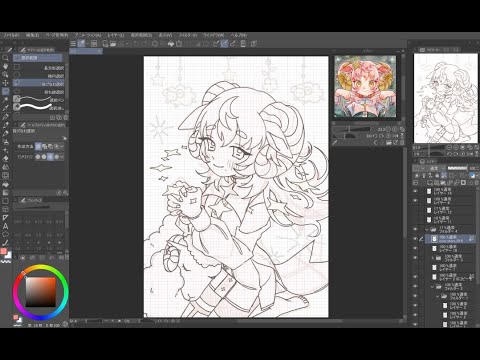Collapse the フォルダー 3 layer folder
Image resolution: width=480 pixels, height=360 pixels.
click(x=433, y=287)
